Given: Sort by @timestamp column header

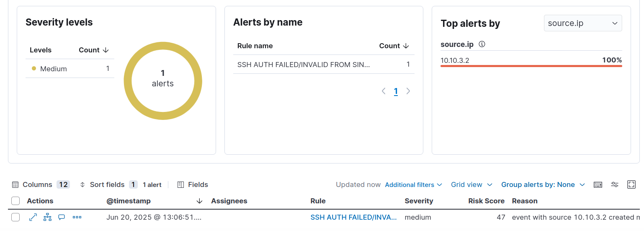Looking at the screenshot, I should (129, 201).
